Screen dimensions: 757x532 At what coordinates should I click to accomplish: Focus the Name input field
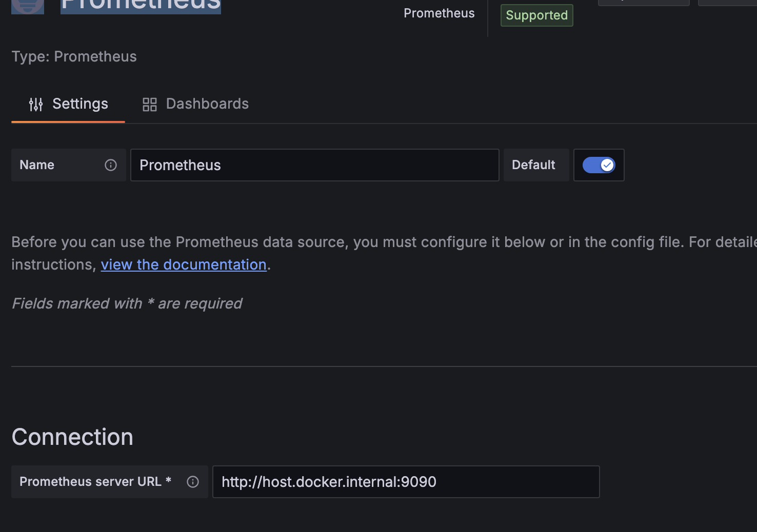pos(314,165)
